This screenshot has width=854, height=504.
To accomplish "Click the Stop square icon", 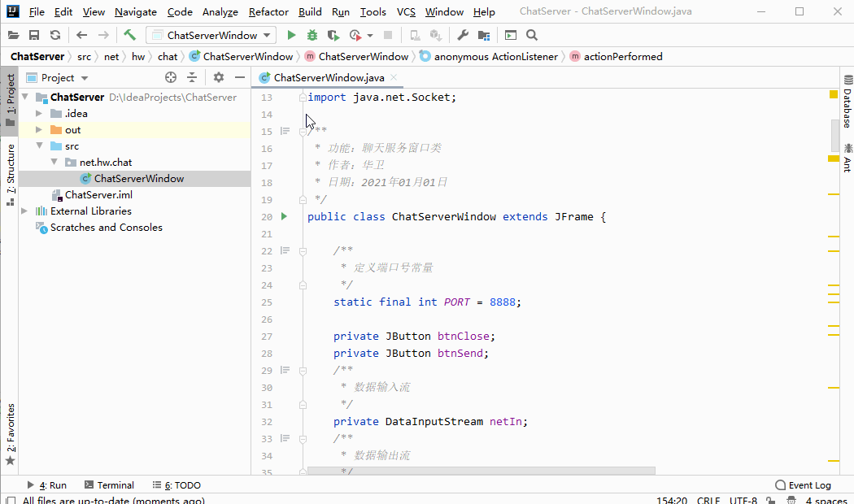I will [x=388, y=36].
